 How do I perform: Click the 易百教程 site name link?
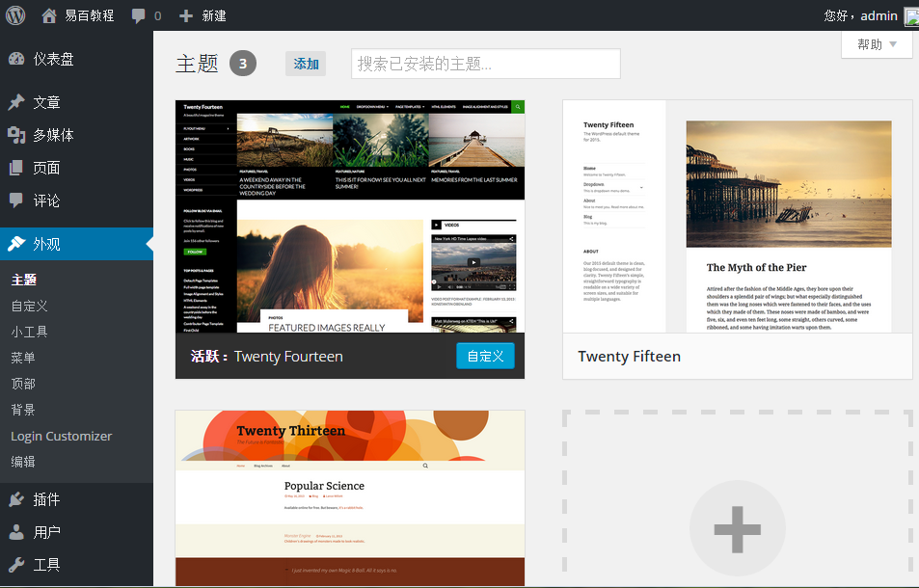pyautogui.click(x=89, y=15)
